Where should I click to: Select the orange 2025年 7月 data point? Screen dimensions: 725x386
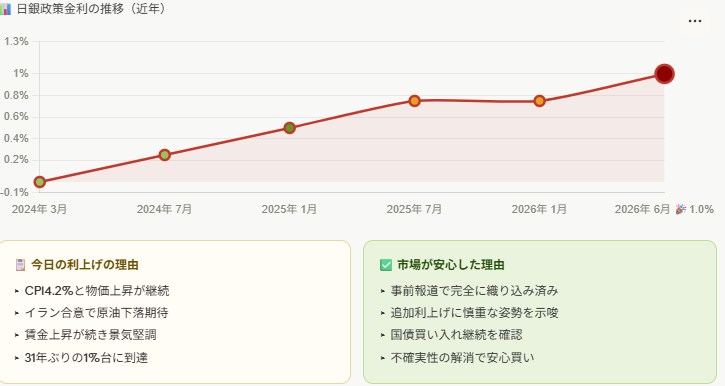point(414,101)
